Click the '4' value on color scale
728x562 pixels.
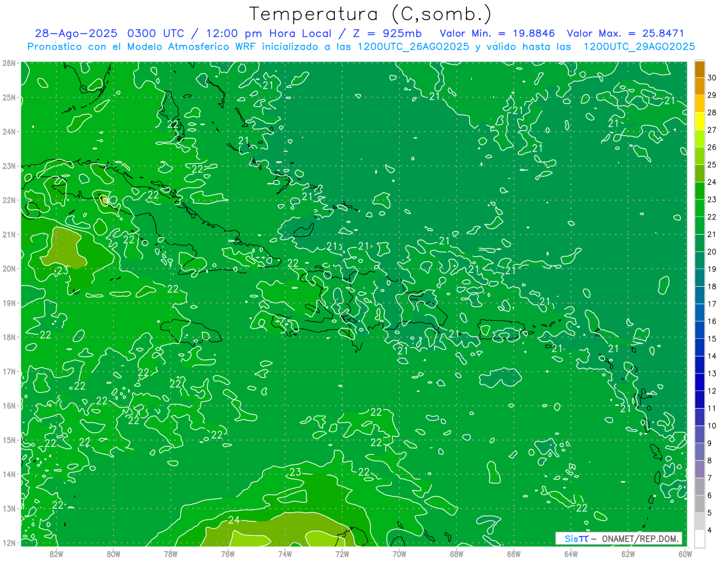(710, 530)
